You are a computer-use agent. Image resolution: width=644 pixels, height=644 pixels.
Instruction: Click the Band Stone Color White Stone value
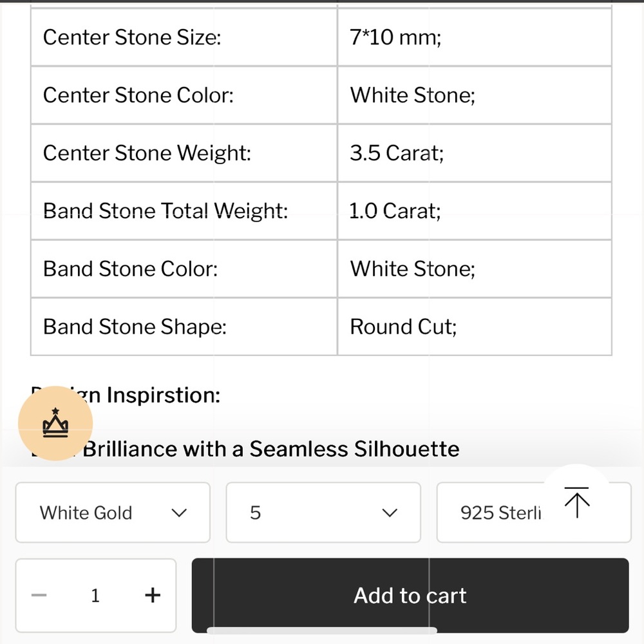click(412, 269)
